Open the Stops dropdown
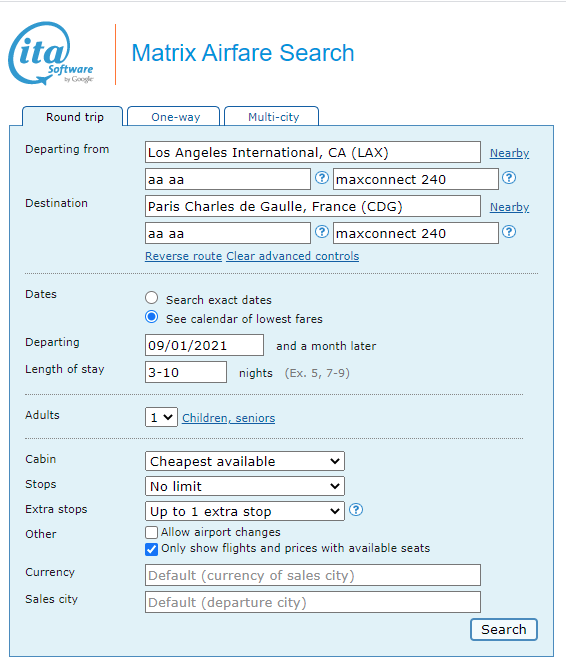The height and width of the screenshot is (669, 566). click(245, 486)
